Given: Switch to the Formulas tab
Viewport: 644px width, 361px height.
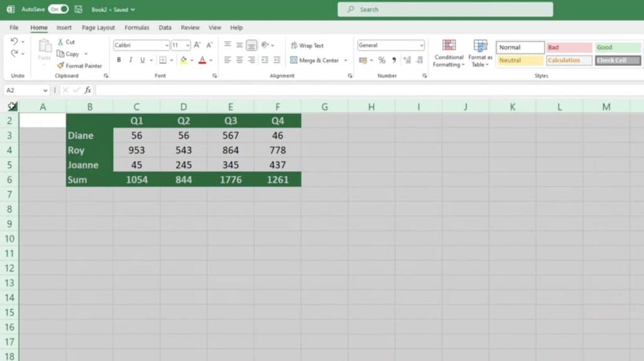Looking at the screenshot, I should (136, 28).
